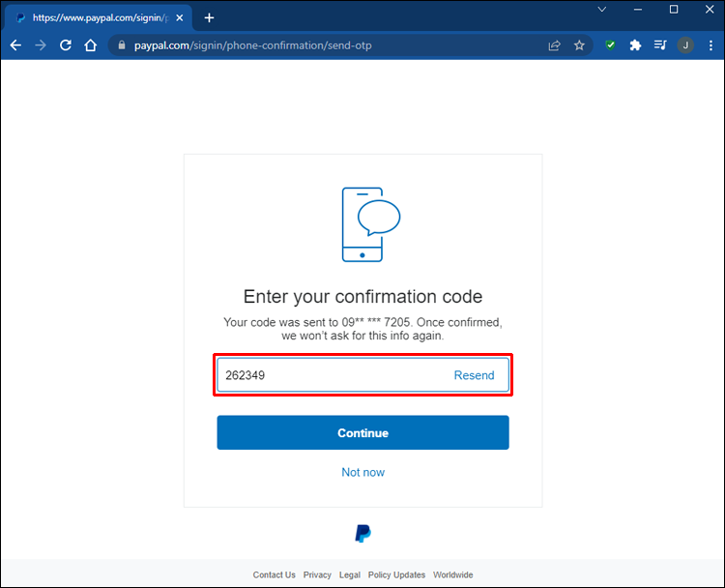Close the PayPal tab
Viewport: 725px width, 588px height.
180,17
